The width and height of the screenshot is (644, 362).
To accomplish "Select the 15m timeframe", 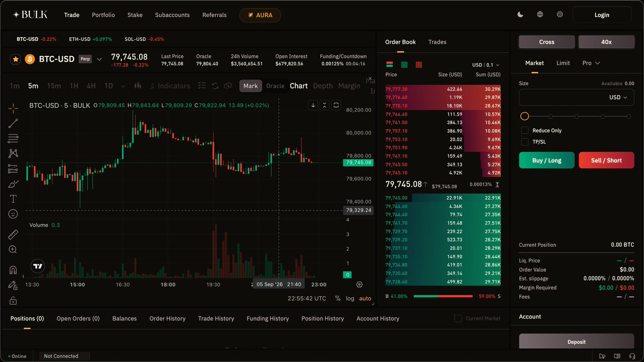I will [x=54, y=86].
